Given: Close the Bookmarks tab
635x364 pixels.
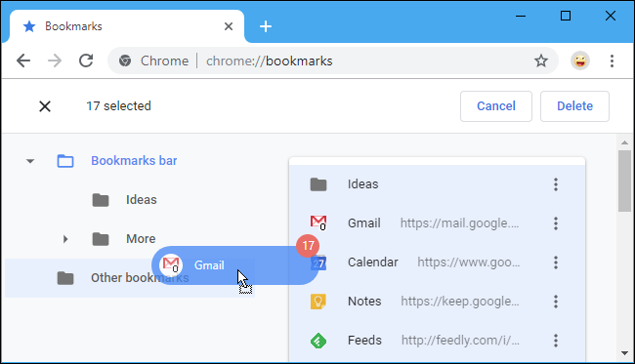Looking at the screenshot, I should coord(229,26).
